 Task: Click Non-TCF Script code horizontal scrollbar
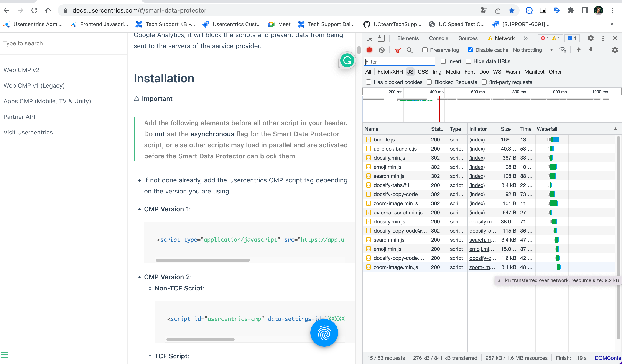[x=200, y=339]
